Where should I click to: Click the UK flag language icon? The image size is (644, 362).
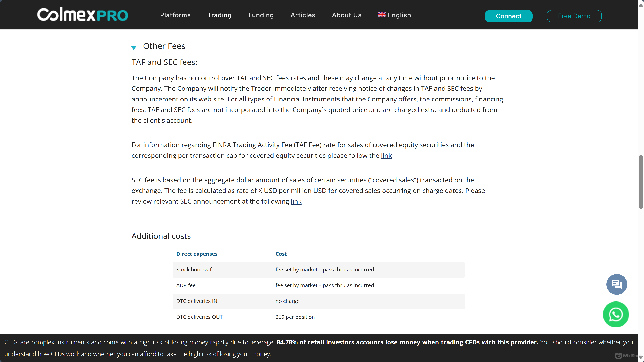(382, 15)
